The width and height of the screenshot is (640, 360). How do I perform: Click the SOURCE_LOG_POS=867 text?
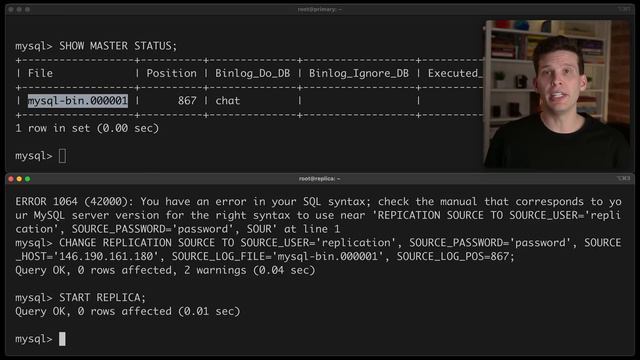pos(456,256)
